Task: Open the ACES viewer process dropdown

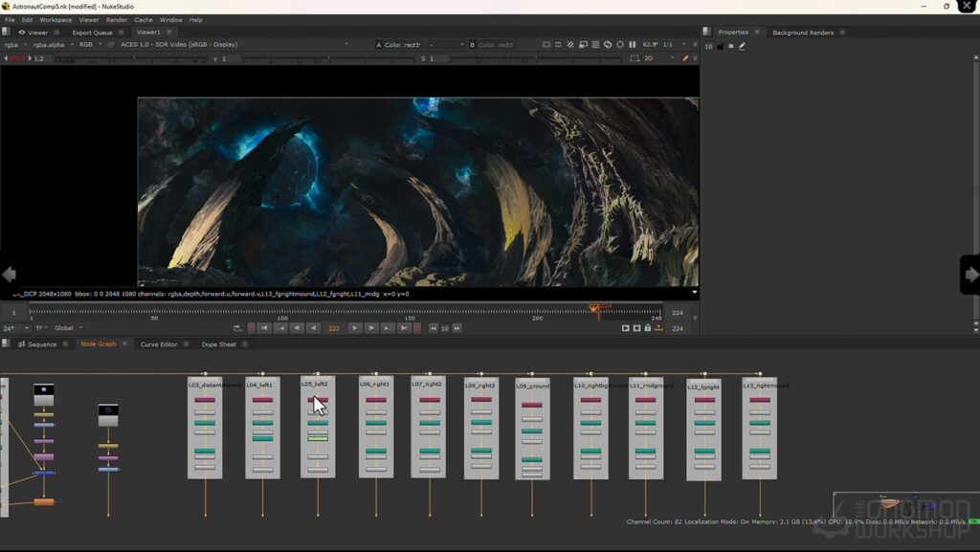Action: [234, 44]
